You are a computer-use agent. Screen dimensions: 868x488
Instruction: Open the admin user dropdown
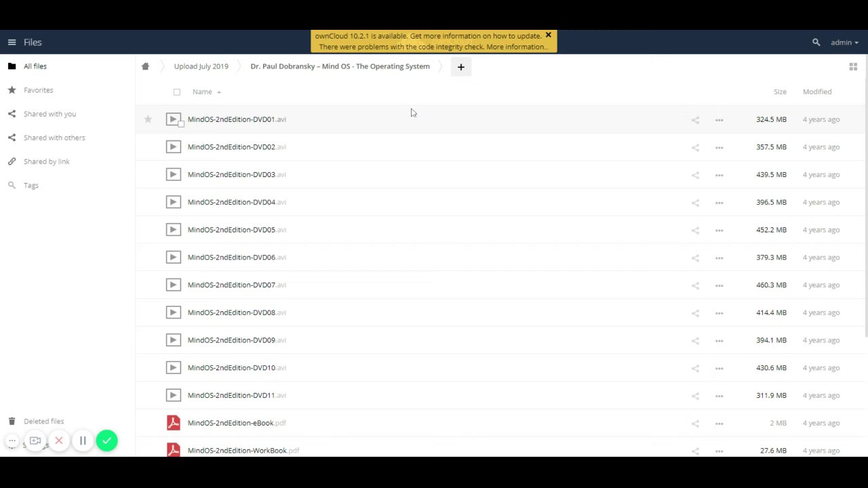(x=844, y=42)
